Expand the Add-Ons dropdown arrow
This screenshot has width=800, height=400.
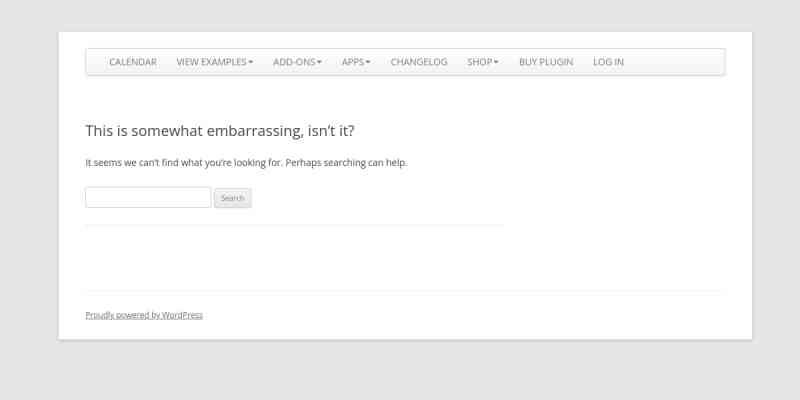coord(319,63)
